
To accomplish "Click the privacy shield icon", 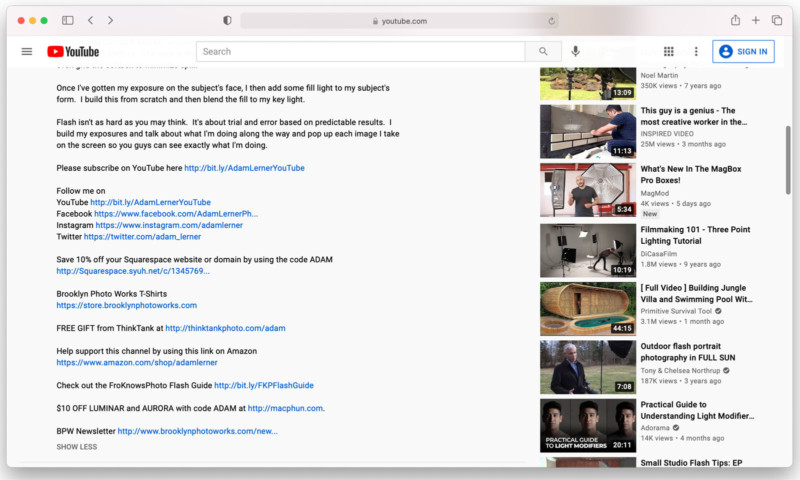I will point(227,20).
